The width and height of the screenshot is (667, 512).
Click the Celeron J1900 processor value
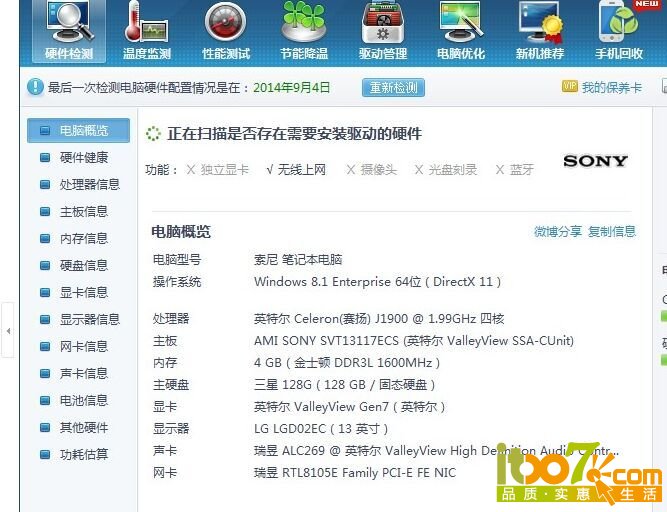[x=379, y=319]
